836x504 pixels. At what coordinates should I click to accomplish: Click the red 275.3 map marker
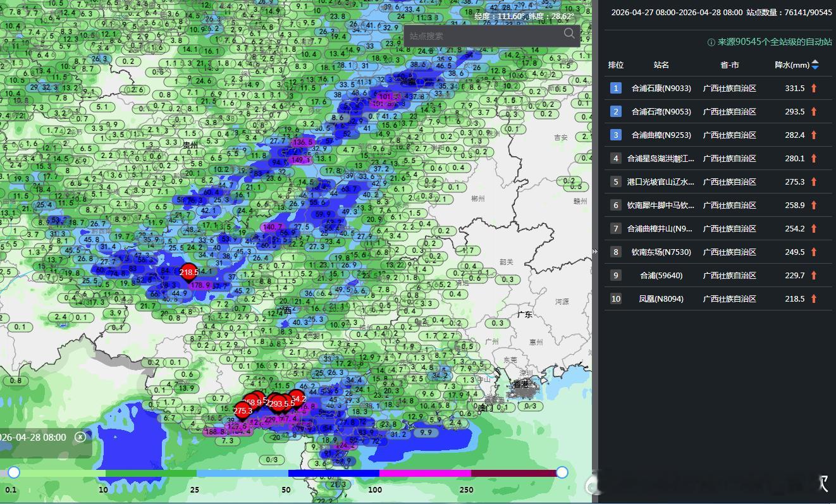[242, 411]
